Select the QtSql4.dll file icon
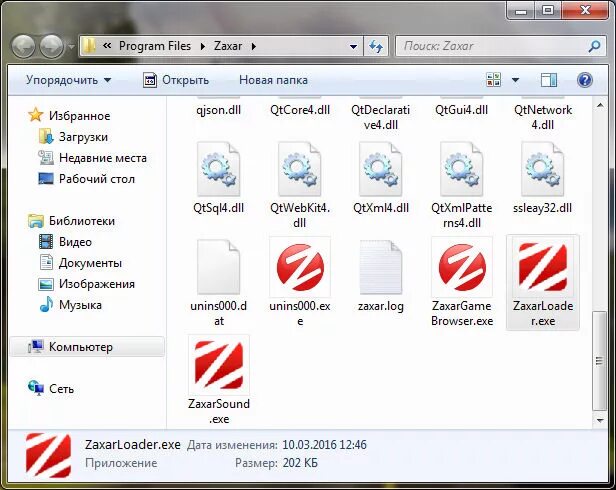616x490 pixels. click(x=218, y=169)
